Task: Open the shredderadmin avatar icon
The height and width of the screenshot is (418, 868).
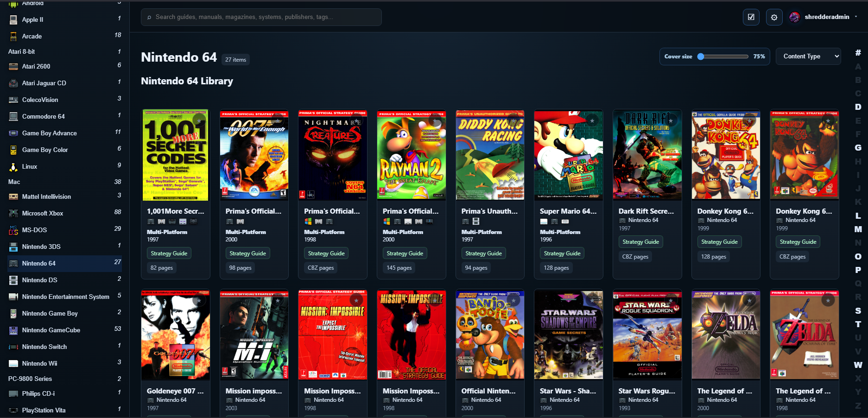Action: click(x=794, y=17)
